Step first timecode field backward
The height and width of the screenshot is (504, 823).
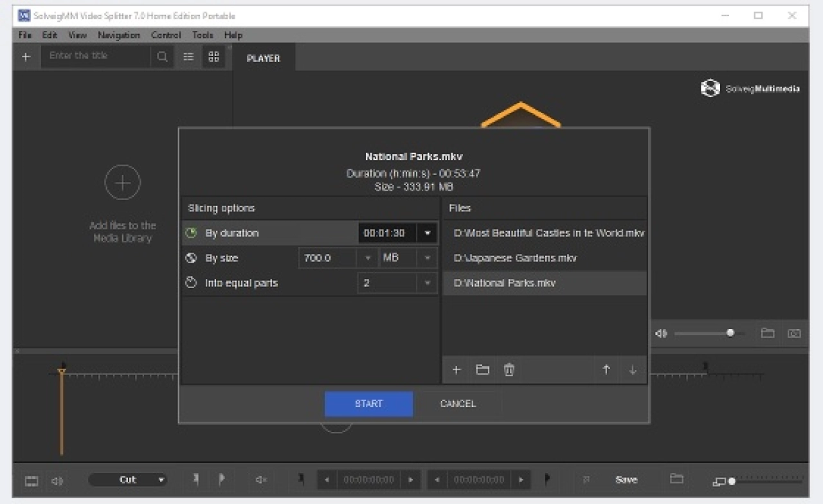tap(327, 480)
